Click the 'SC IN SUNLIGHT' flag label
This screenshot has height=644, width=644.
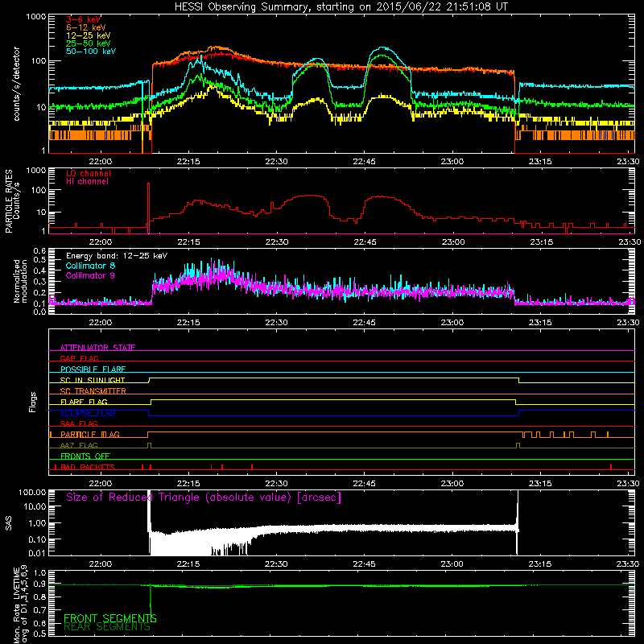(x=93, y=380)
